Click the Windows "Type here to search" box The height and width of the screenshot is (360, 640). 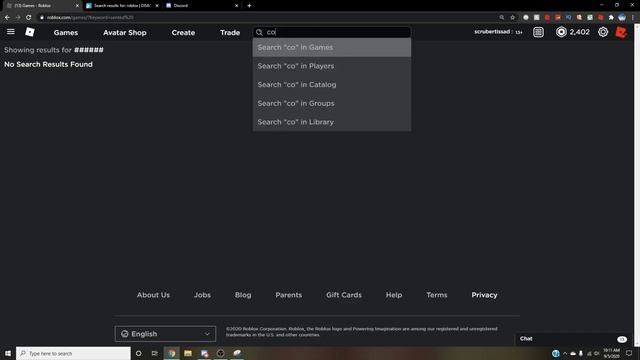click(x=73, y=353)
